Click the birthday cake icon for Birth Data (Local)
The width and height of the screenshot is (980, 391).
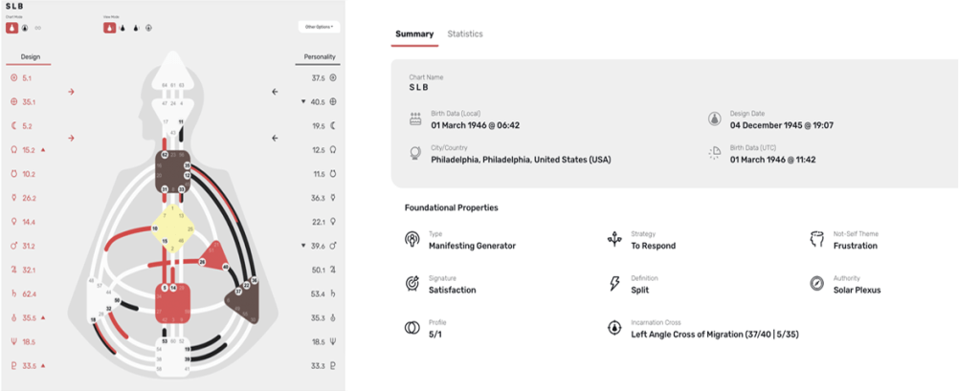[x=415, y=119]
